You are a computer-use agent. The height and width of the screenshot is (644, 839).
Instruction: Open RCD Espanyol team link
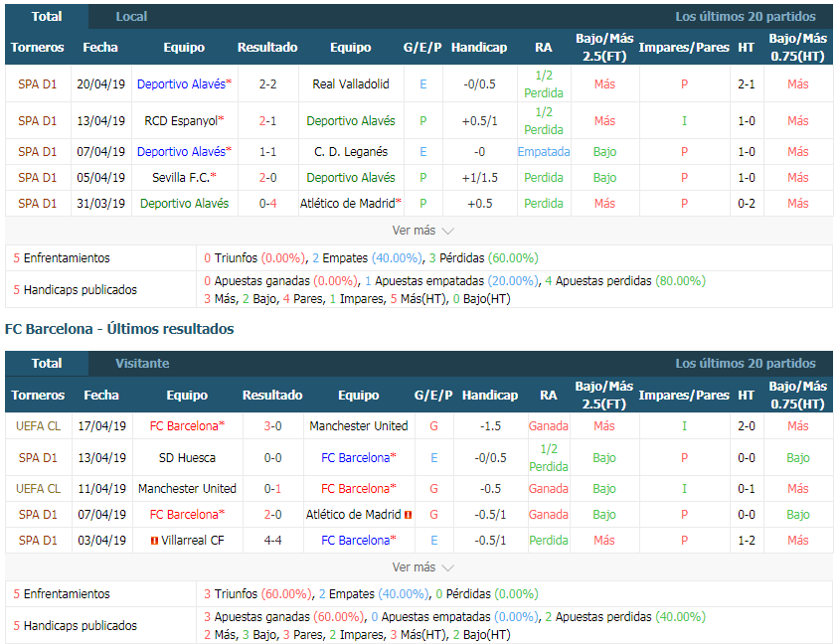181,121
